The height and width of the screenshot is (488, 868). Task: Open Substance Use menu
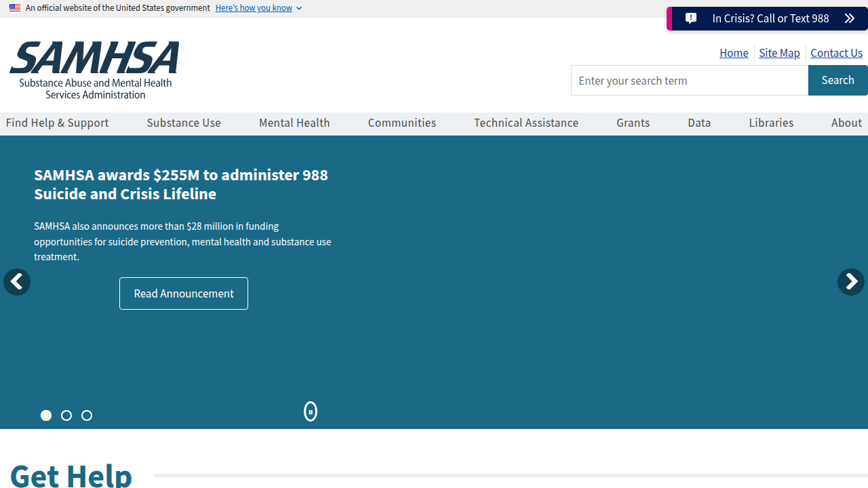point(184,123)
